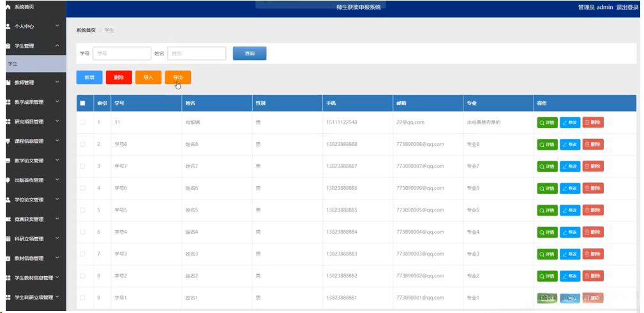Check the box for row 学号3
This screenshot has height=313, width=644.
pyautogui.click(x=83, y=254)
